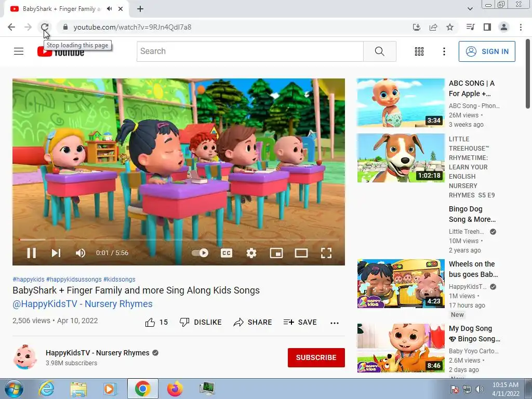Share this page icon in address bar
Viewport: 532px width, 399px height.
(x=433, y=27)
